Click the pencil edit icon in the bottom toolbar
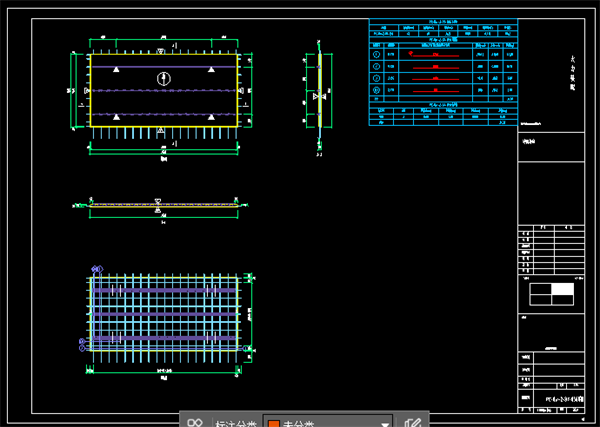The image size is (600, 427). [413, 423]
